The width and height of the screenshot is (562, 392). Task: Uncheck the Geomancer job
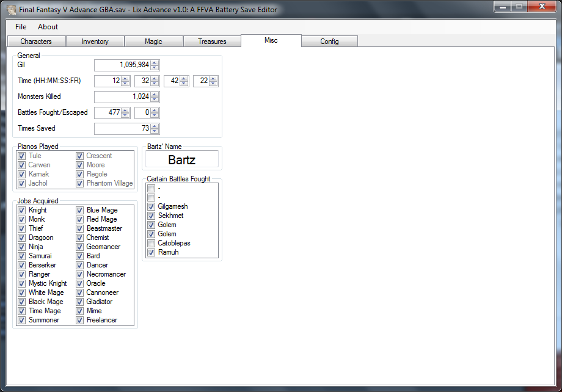coord(79,247)
